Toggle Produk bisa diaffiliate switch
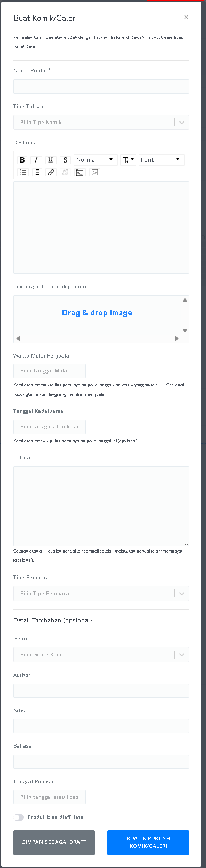This screenshot has height=868, width=206. [19, 817]
